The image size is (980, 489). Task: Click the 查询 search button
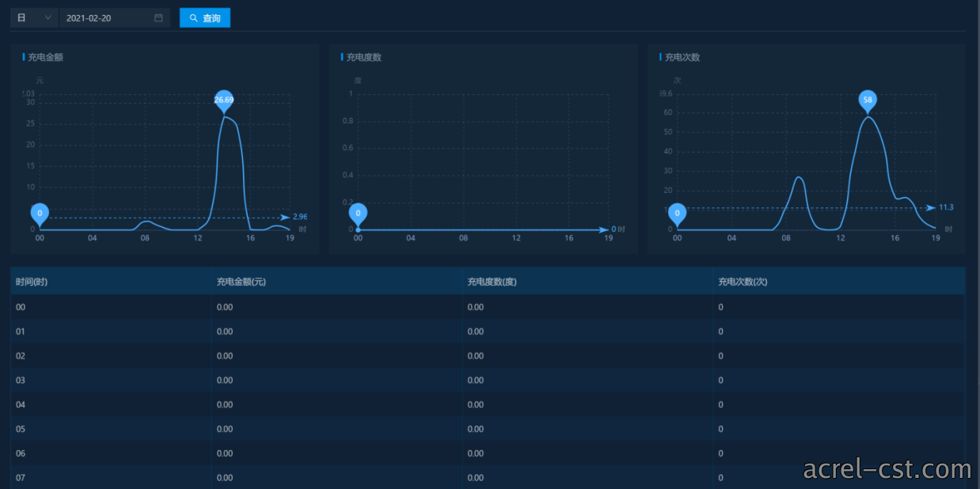coord(205,17)
